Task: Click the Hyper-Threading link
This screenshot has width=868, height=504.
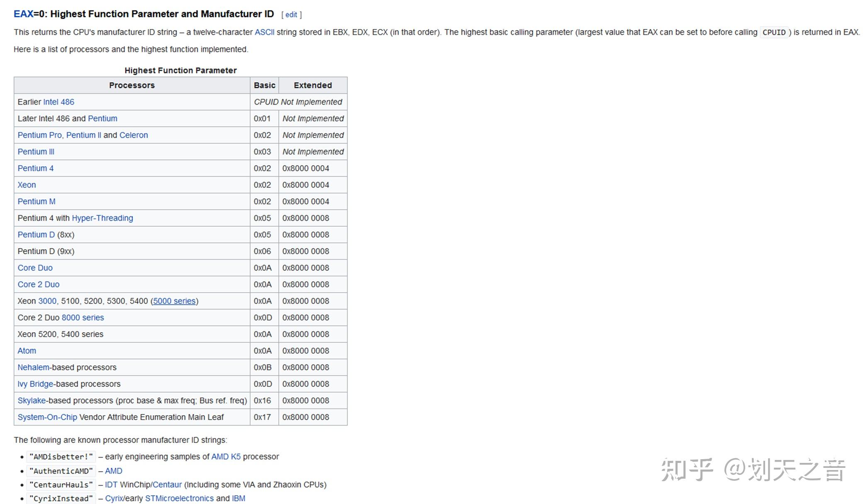Action: (102, 218)
